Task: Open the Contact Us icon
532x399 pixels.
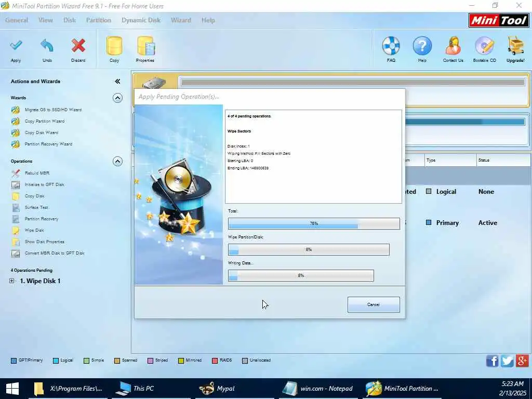Action: [453, 46]
